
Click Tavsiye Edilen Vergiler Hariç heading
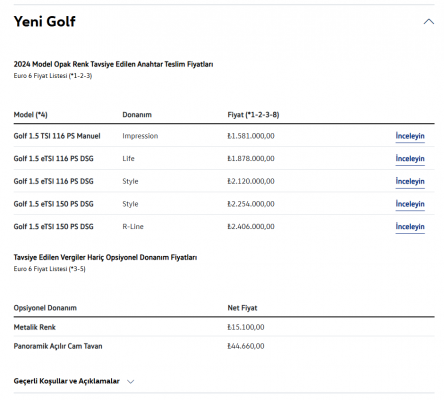[x=105, y=257]
